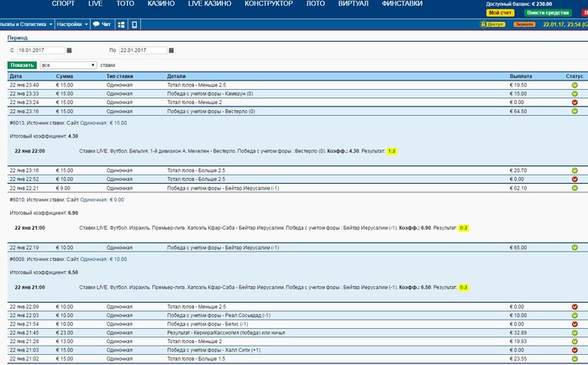
Task: Open the LIVE section
Action: pyautogui.click(x=95, y=3)
